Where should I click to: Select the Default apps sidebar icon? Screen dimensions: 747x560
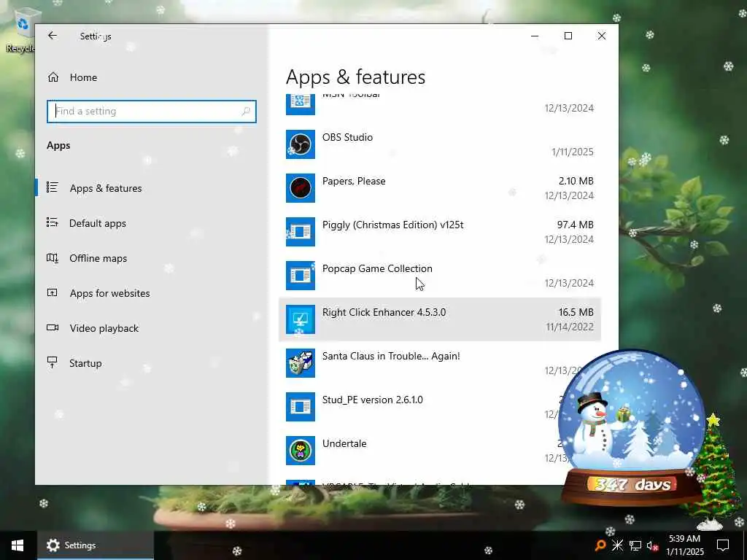coord(52,223)
